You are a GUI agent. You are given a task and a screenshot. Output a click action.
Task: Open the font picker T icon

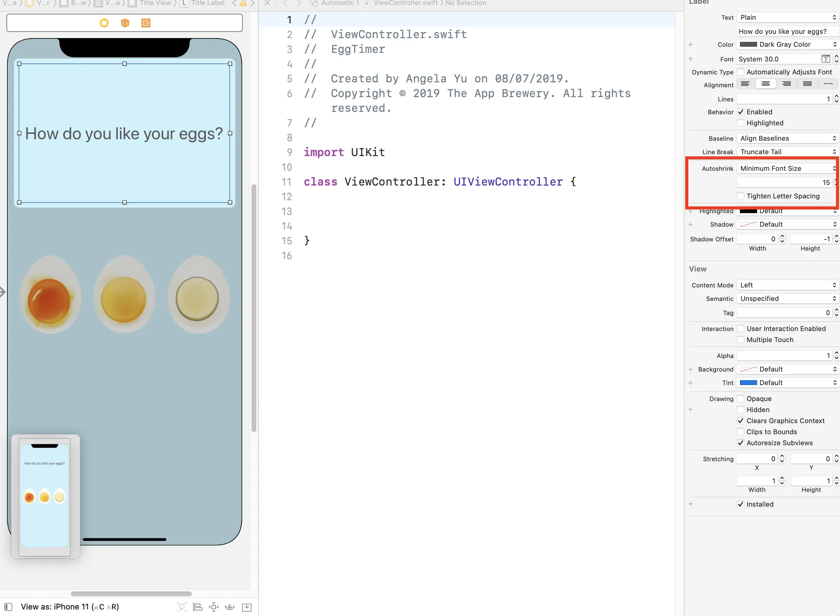point(826,59)
